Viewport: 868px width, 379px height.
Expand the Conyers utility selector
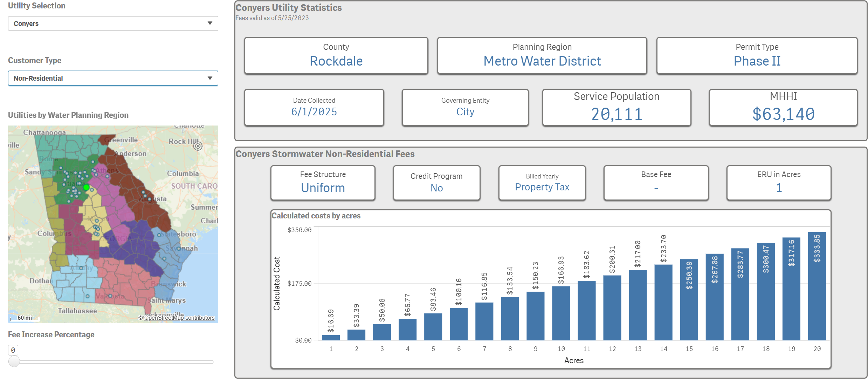coord(113,23)
